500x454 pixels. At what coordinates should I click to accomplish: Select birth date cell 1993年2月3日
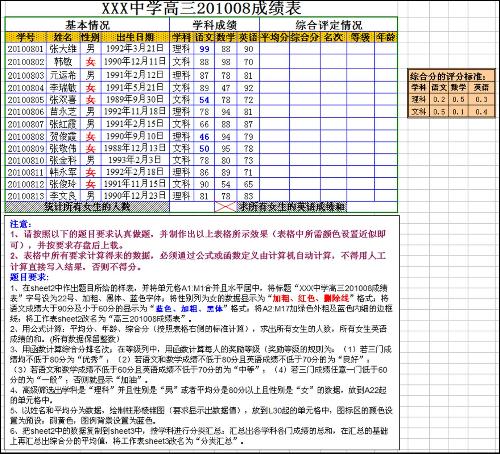(135, 160)
